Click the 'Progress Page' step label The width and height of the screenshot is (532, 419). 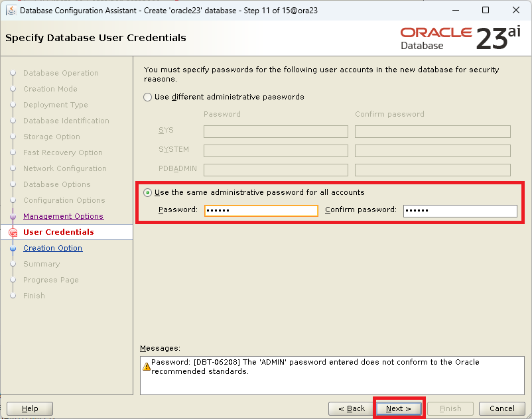pyautogui.click(x=51, y=280)
